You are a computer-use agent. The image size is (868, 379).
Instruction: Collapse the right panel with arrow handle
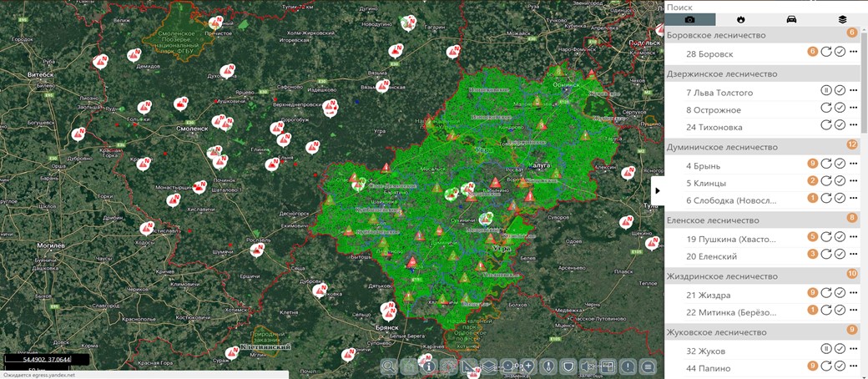657,190
